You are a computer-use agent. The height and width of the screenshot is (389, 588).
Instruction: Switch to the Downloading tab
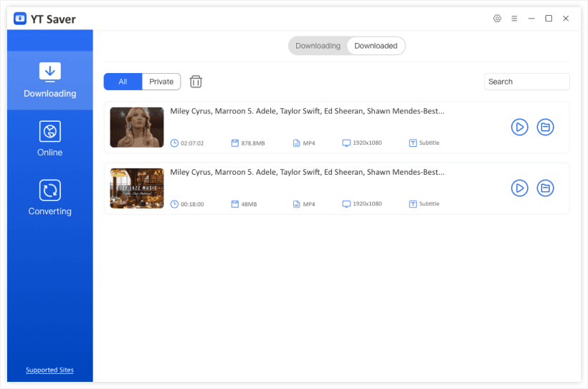tap(318, 46)
